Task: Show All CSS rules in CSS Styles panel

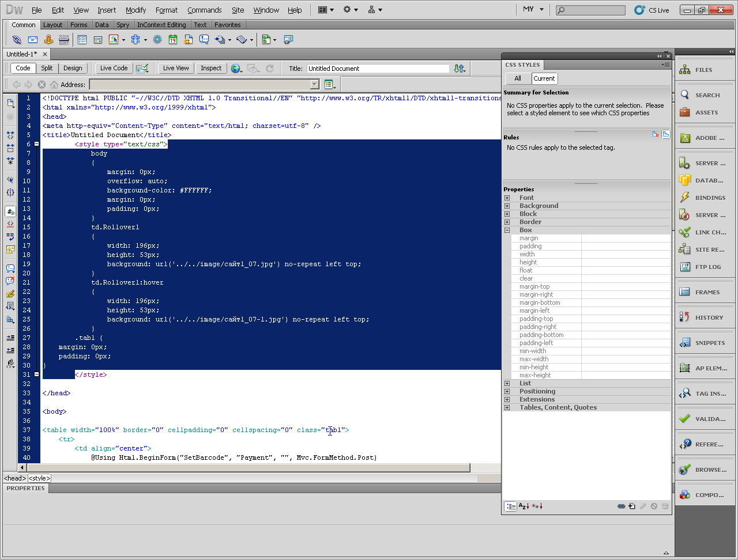Action: point(518,78)
